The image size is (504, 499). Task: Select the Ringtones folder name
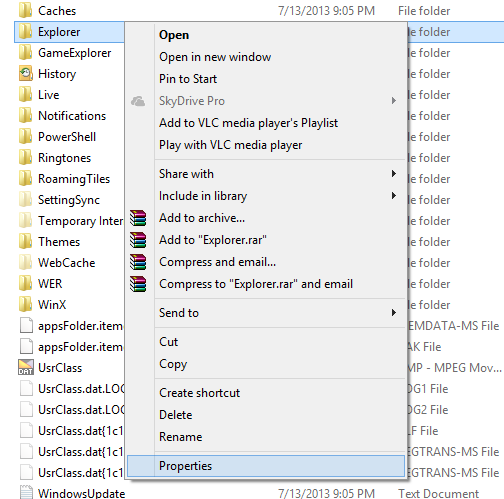(x=65, y=158)
